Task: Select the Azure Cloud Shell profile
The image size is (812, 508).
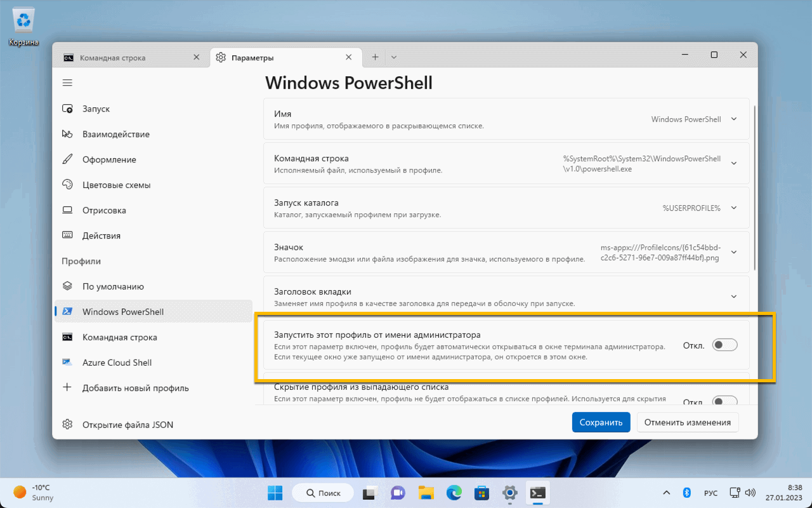Action: tap(154, 363)
